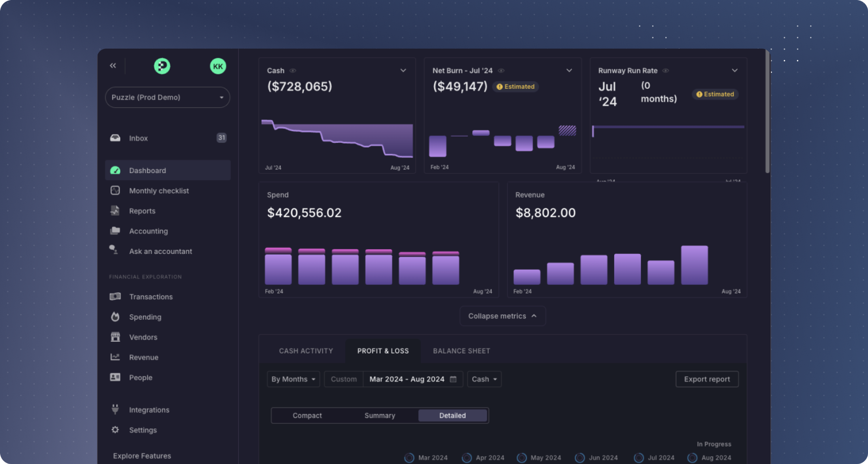Click the green Puzzle logo icon
This screenshot has width=868, height=464.
(162, 66)
